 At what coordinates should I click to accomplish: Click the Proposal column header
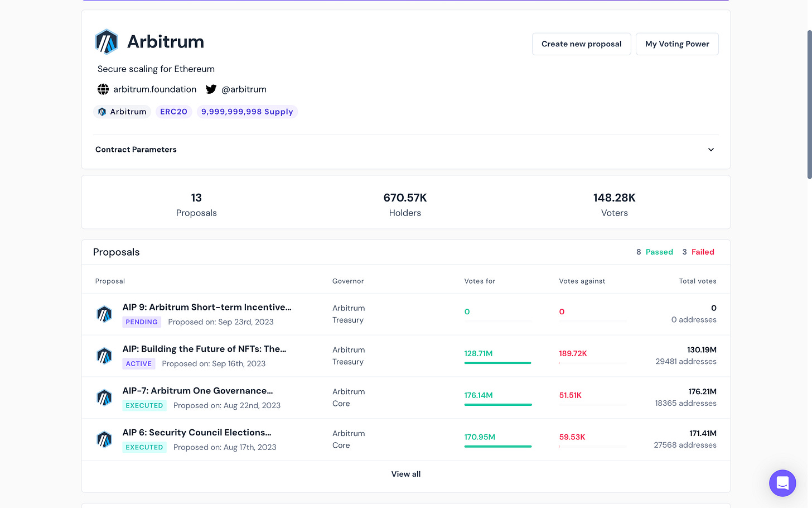(x=110, y=281)
